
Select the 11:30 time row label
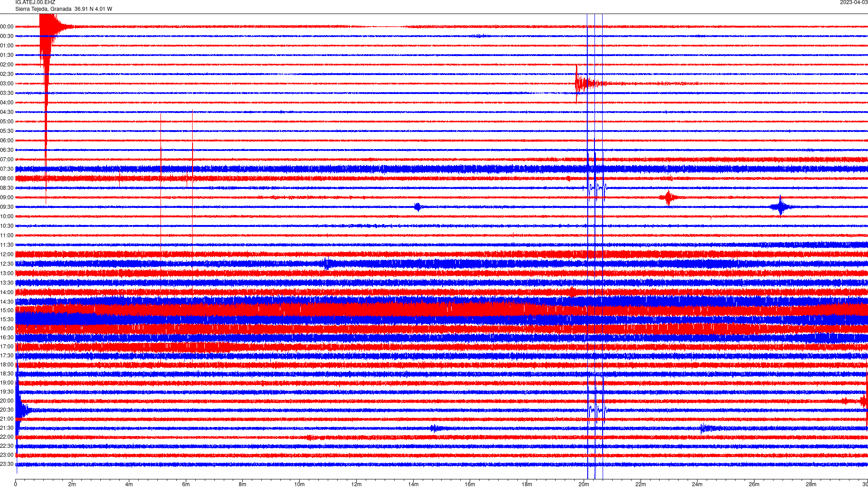tap(7, 245)
